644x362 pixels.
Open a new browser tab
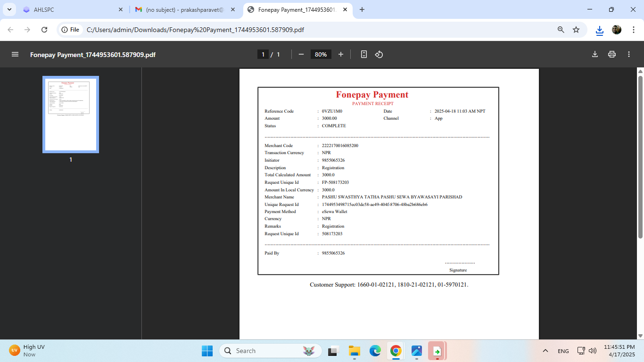362,9
